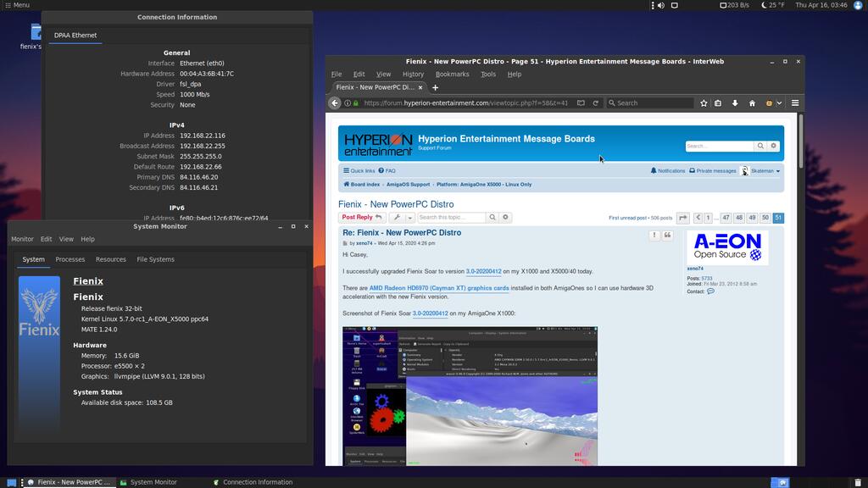
Task: Close the Fenix - New PowerPC Distro tab
Action: tap(420, 87)
